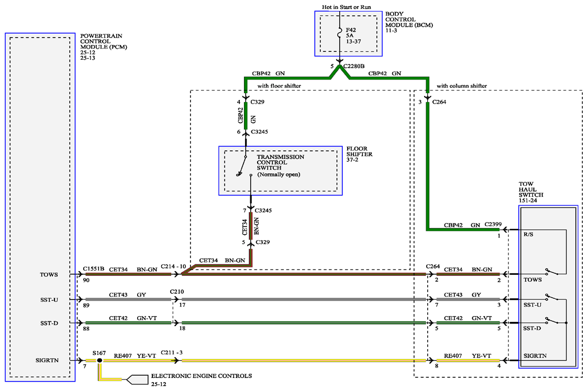
Task: Click PCM pin number 90
Action: tap(86, 281)
